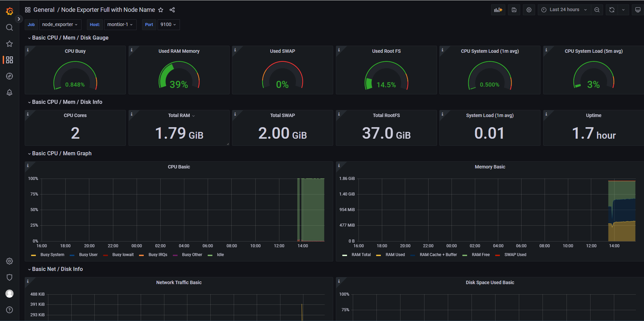Open the Total RAM panel title menu
Screen dimensions: 644x321
[181, 115]
